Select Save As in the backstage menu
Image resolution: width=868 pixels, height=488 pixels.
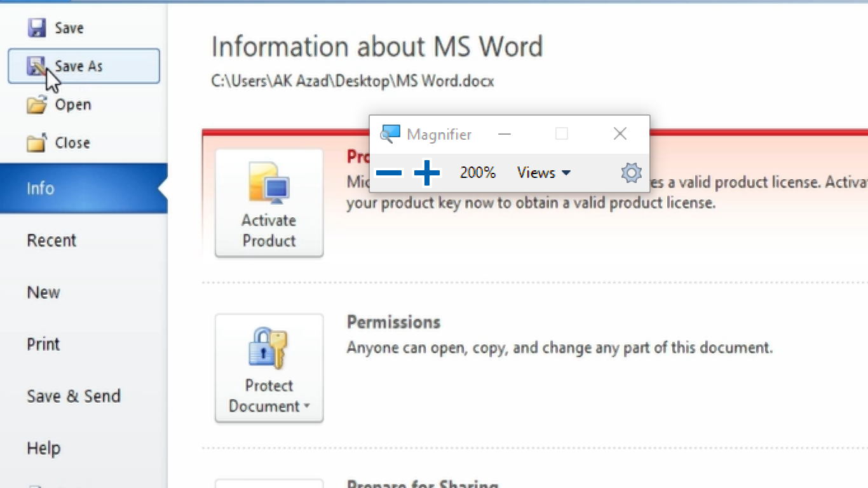click(x=84, y=66)
